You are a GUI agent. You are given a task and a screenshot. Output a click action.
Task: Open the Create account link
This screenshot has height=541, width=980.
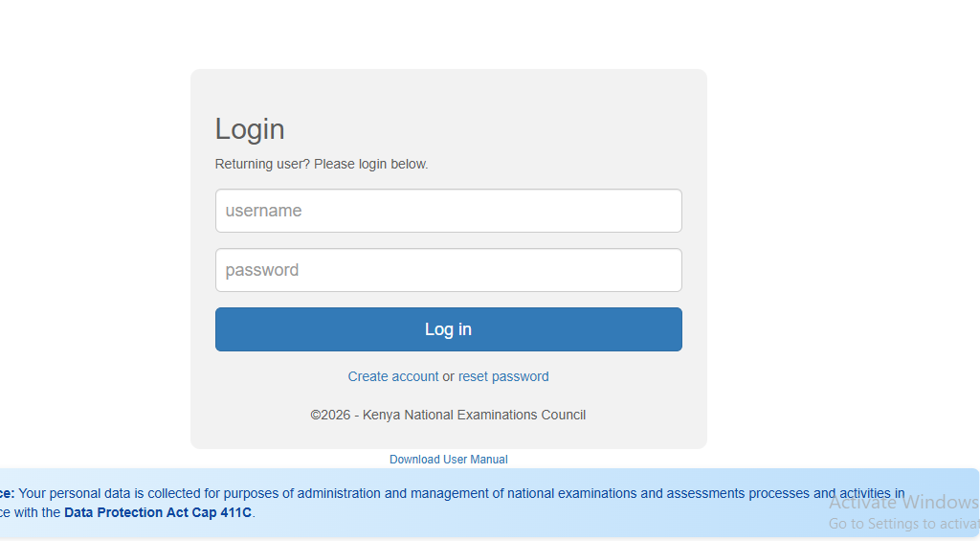[393, 376]
